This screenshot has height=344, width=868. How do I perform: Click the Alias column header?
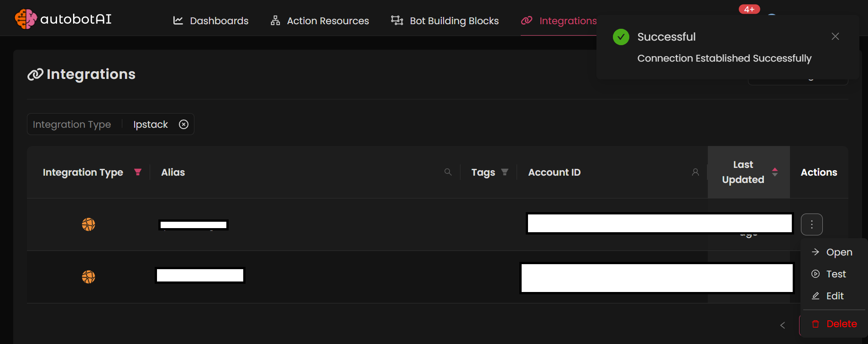[x=173, y=172]
